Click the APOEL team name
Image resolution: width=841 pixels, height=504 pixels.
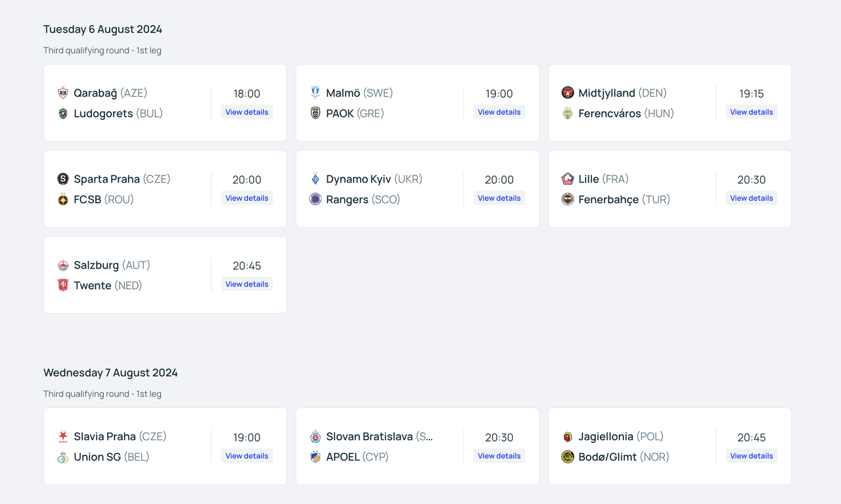(x=343, y=457)
